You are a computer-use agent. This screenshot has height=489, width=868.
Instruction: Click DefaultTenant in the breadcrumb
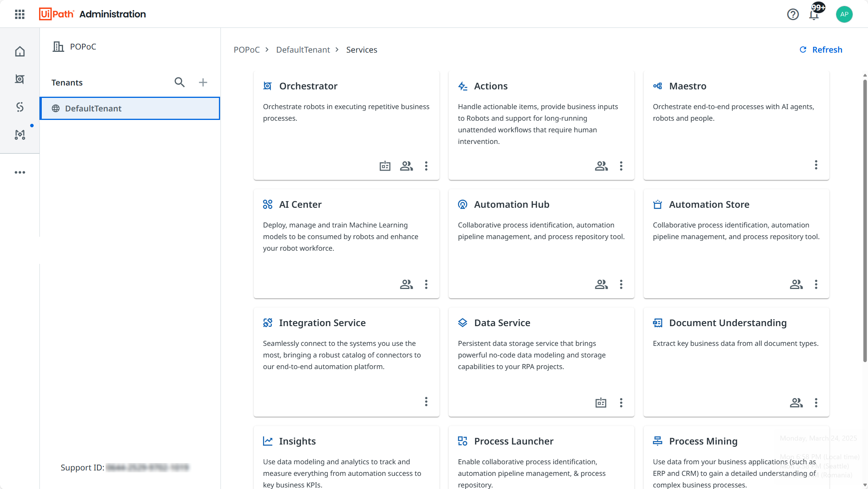(303, 50)
